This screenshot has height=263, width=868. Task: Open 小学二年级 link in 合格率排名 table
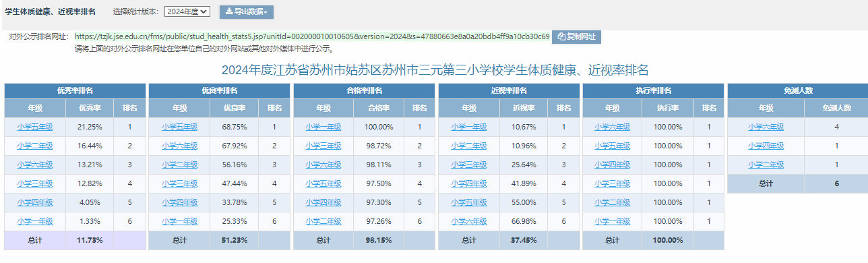click(x=323, y=221)
